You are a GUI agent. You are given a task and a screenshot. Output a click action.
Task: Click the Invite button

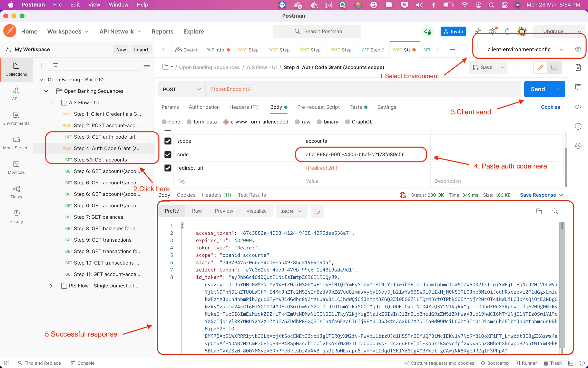[453, 31]
